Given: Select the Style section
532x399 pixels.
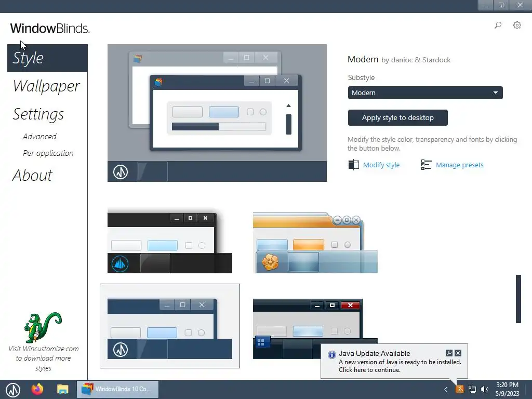Looking at the screenshot, I should 47,58.
